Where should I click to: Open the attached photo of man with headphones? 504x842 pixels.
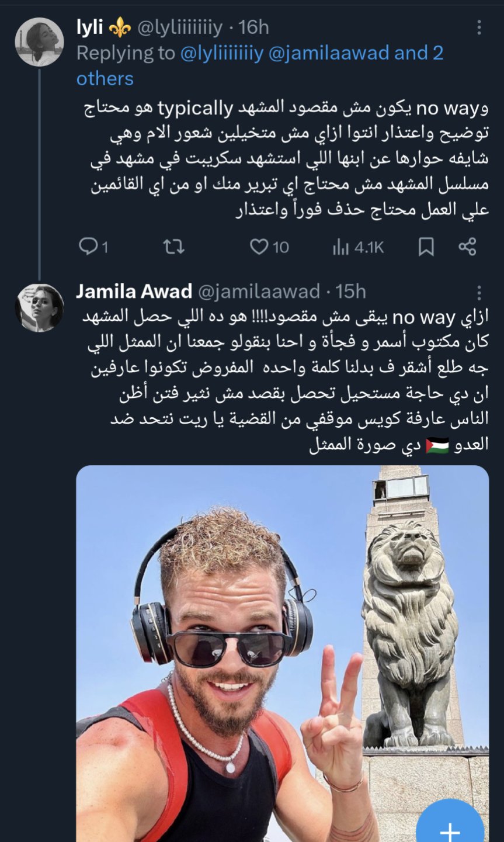click(x=283, y=653)
